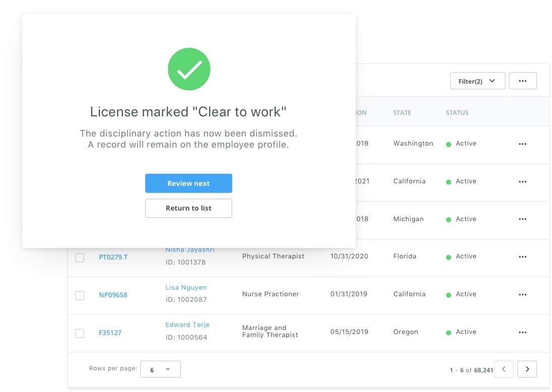Select the checkbox for license F35127
Image resolution: width=552 pixels, height=392 pixels.
(x=80, y=333)
